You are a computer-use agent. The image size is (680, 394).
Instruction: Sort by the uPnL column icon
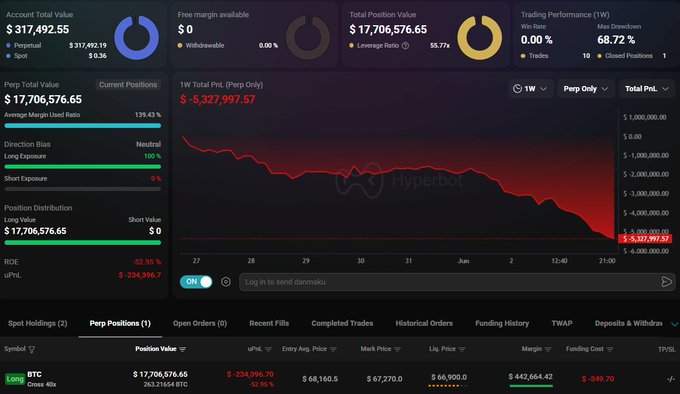(268, 349)
